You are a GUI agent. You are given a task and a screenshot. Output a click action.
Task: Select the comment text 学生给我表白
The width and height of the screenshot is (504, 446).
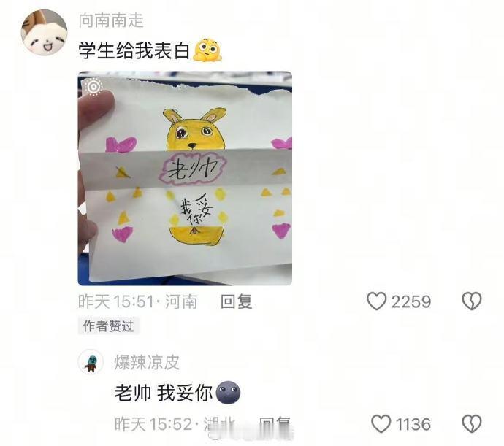pyautogui.click(x=134, y=50)
